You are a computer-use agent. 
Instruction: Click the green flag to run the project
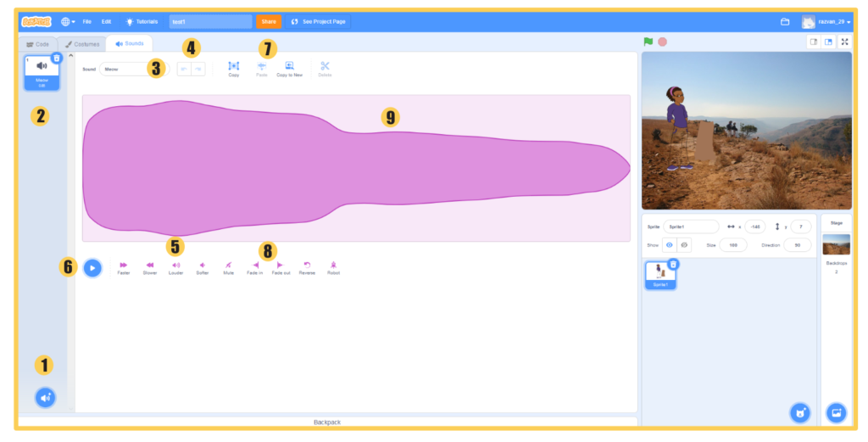coord(648,42)
